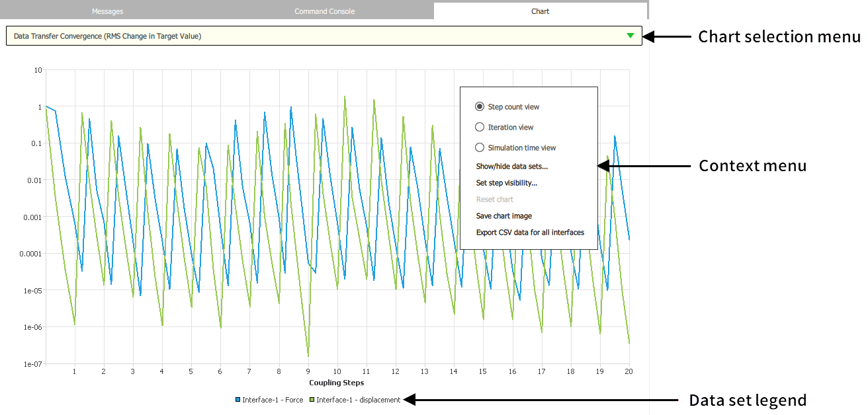
Task: Switch to the Messages tab
Action: 107,11
